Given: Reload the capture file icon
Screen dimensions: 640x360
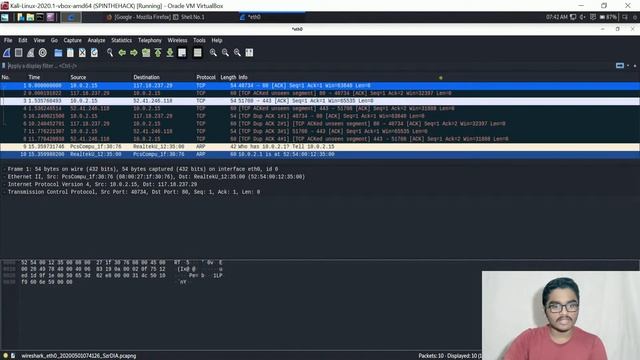Looking at the screenshot, I should (94, 53).
